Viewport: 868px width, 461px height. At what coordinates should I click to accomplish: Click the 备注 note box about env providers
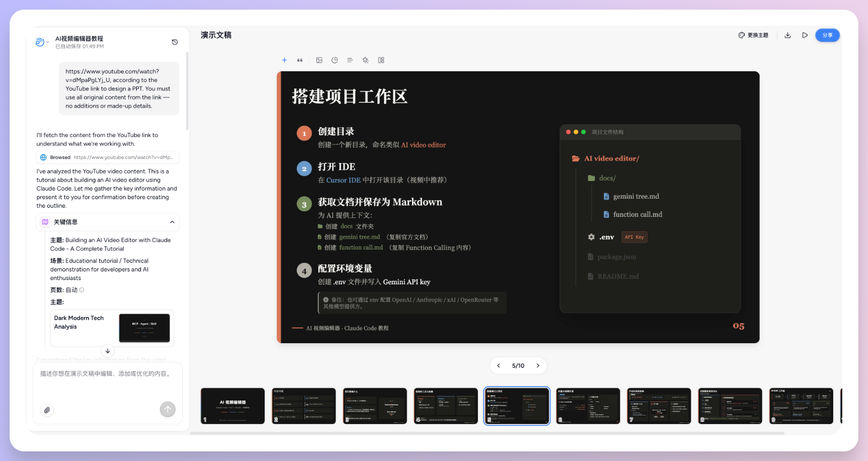click(x=412, y=303)
